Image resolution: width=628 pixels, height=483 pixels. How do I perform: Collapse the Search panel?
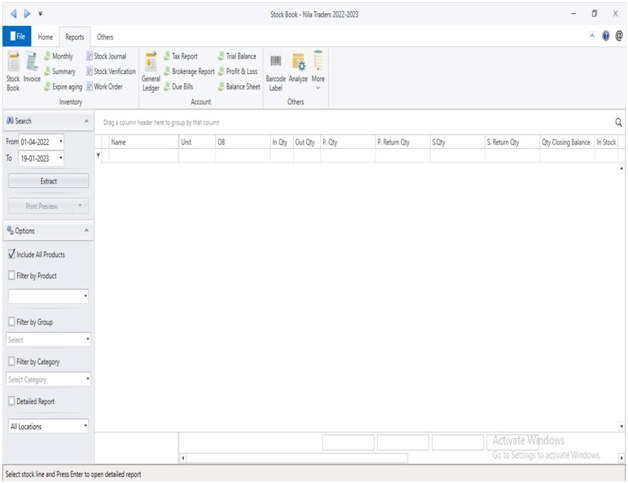coord(87,121)
